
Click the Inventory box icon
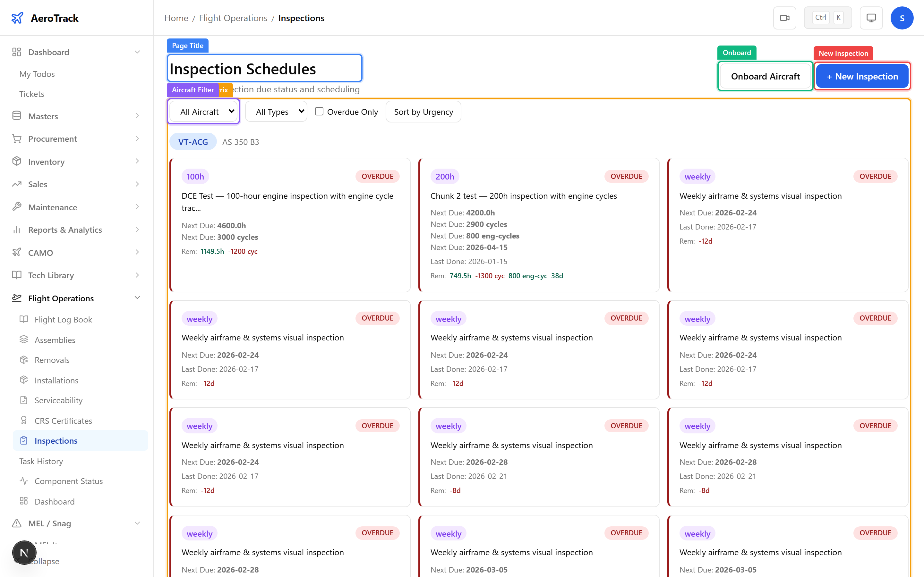click(16, 162)
